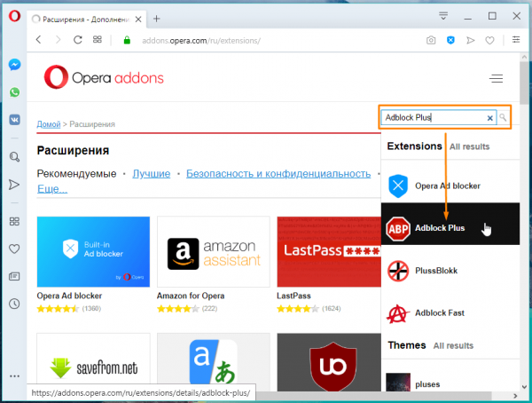
Task: Open Easy Setup panel icon
Action: coord(516,40)
